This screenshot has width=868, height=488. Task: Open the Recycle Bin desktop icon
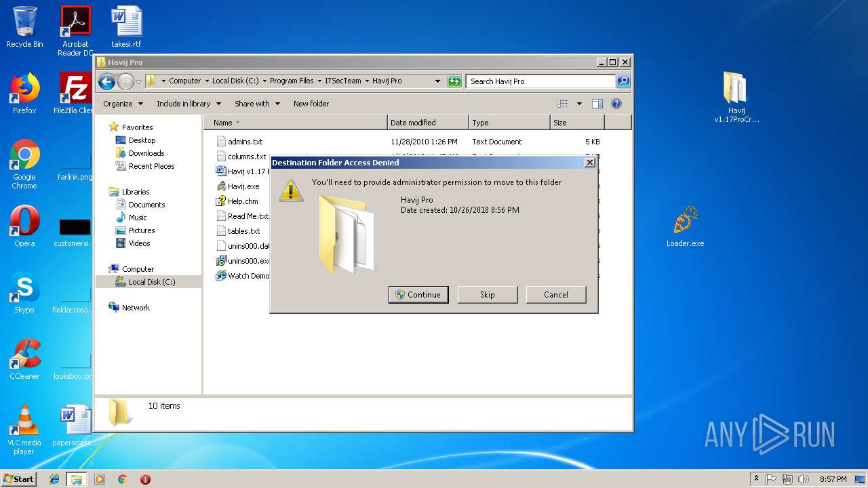pos(24,27)
